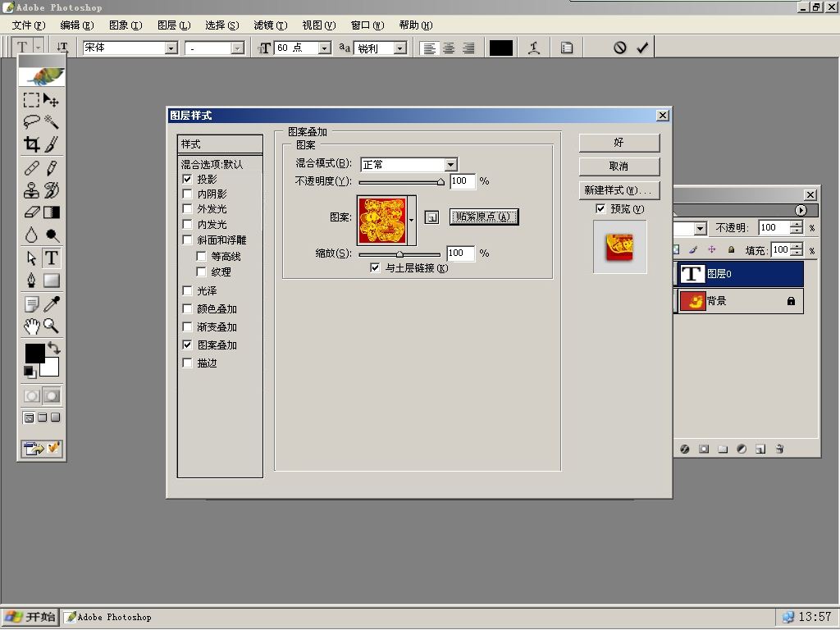Select the Crop tool
This screenshot has width=840, height=630.
click(x=31, y=144)
